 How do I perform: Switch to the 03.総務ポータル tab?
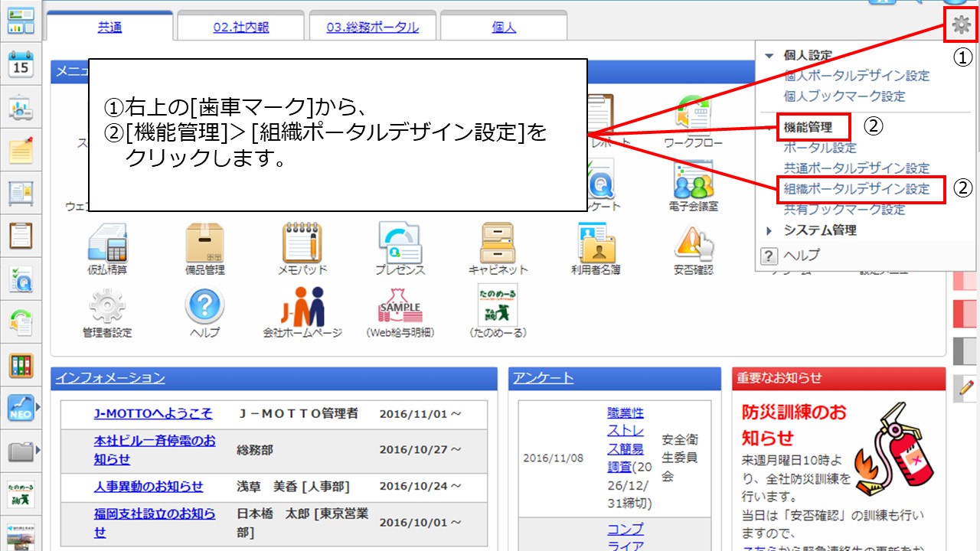pyautogui.click(x=372, y=28)
